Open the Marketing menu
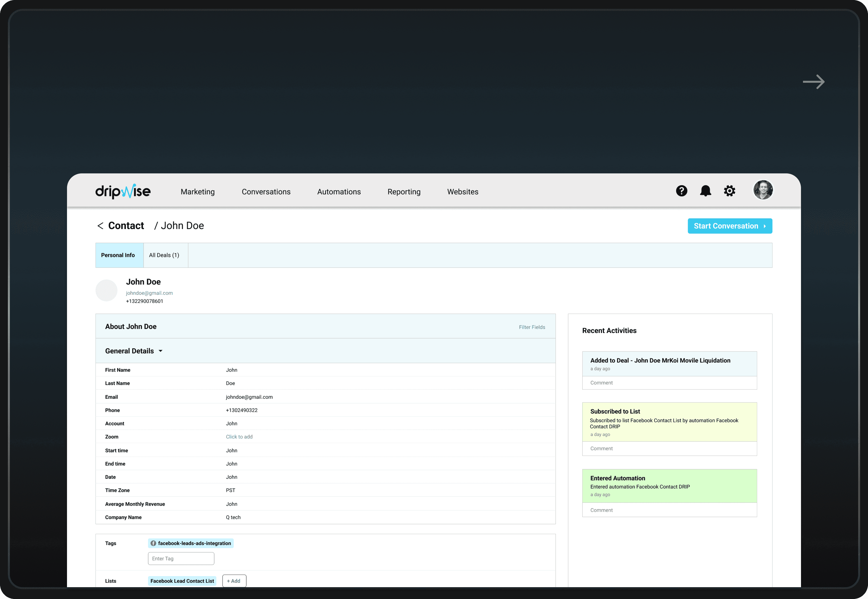868x599 pixels. click(x=198, y=192)
